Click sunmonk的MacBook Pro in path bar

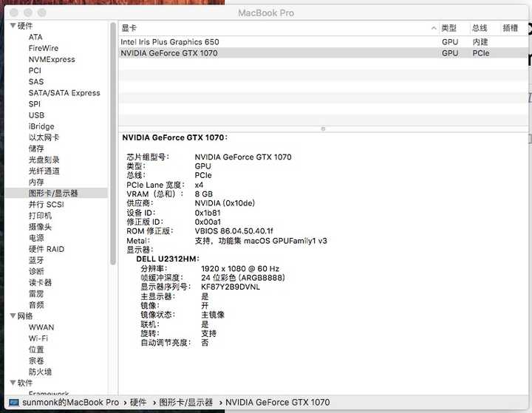click(x=71, y=403)
